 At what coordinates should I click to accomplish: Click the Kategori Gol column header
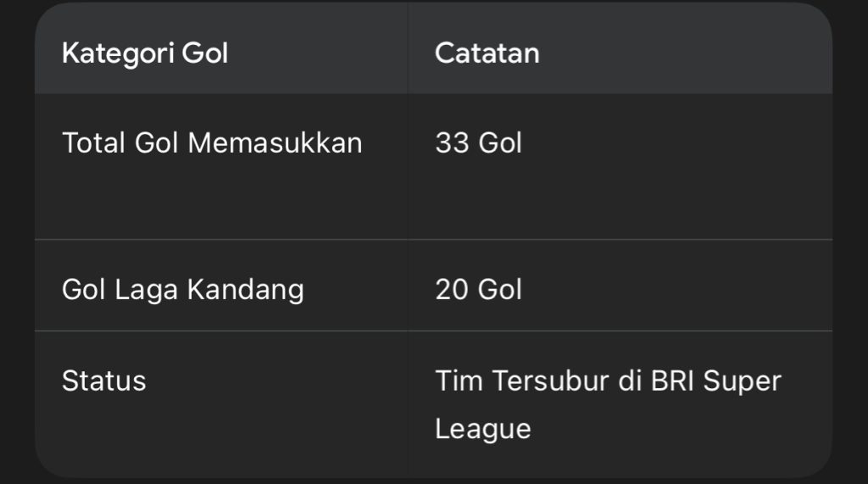pos(145,53)
